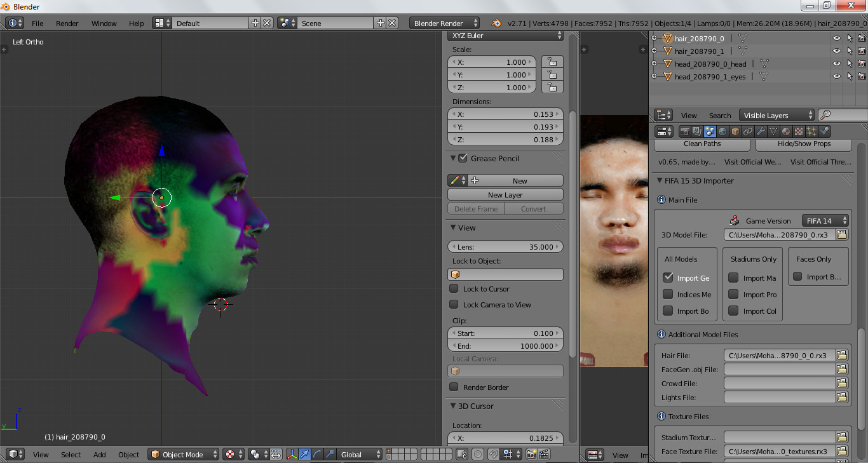This screenshot has width=868, height=463.
Task: Click the OpenGL render image camera icon
Action: tap(531, 454)
